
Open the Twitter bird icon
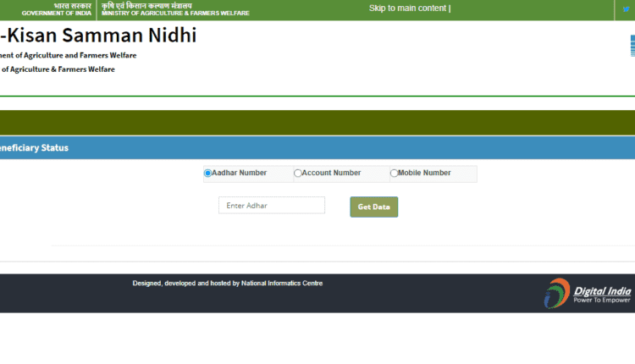(626, 9)
